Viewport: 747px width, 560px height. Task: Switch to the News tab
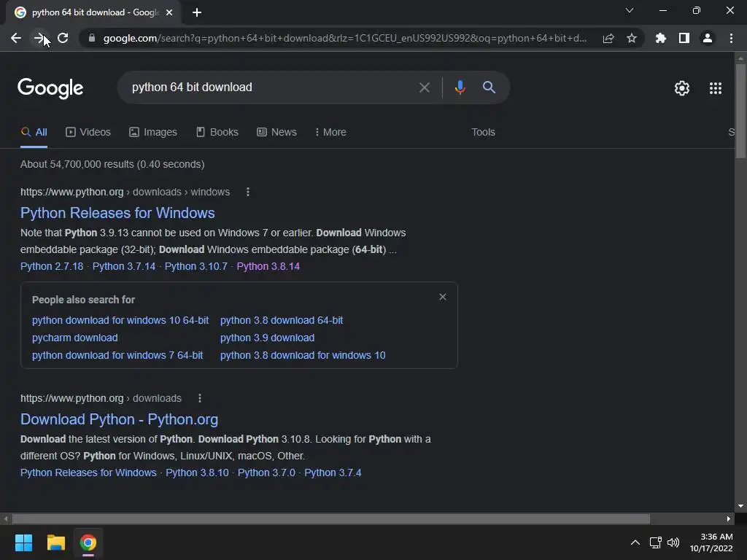pos(276,132)
